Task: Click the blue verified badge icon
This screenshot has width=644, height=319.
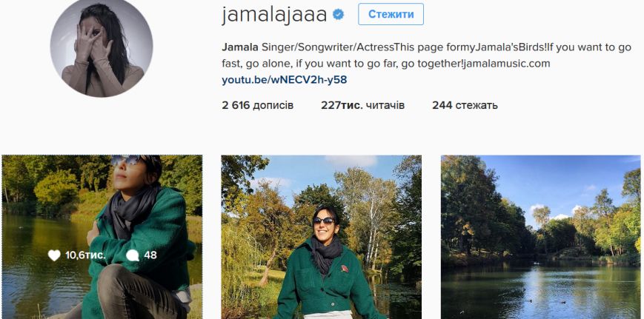Action: (x=338, y=15)
